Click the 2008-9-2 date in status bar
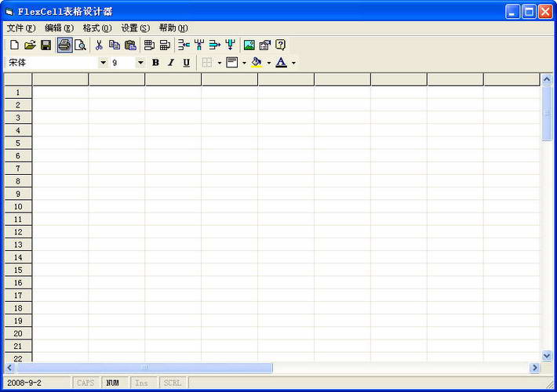The height and width of the screenshot is (392, 557). point(24,383)
